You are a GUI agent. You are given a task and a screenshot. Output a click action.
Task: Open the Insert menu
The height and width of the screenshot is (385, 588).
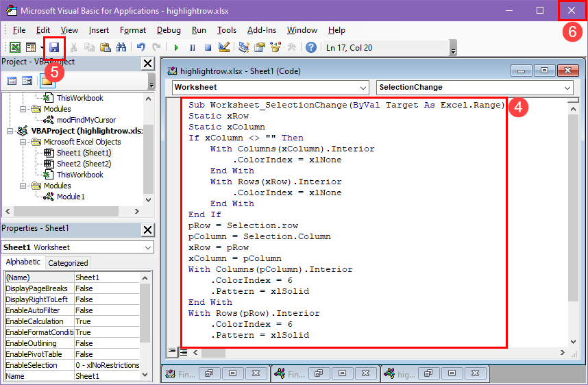pos(99,30)
